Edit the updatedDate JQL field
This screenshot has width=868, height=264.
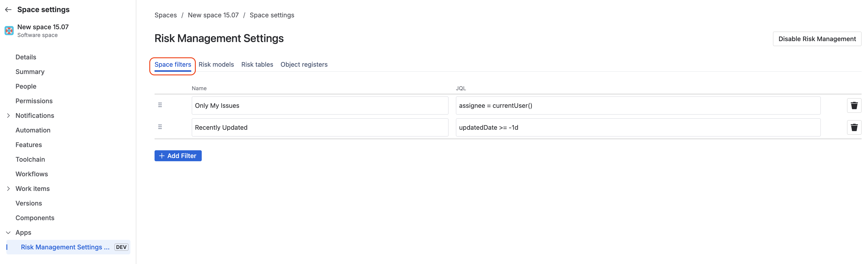pyautogui.click(x=638, y=128)
